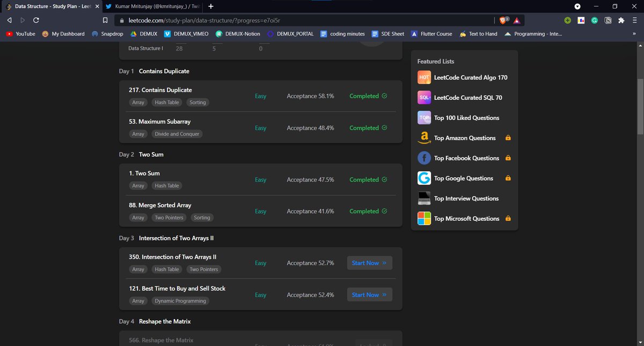Open LeetCode Curated Algo 170 list
644x346 pixels.
tap(463, 77)
